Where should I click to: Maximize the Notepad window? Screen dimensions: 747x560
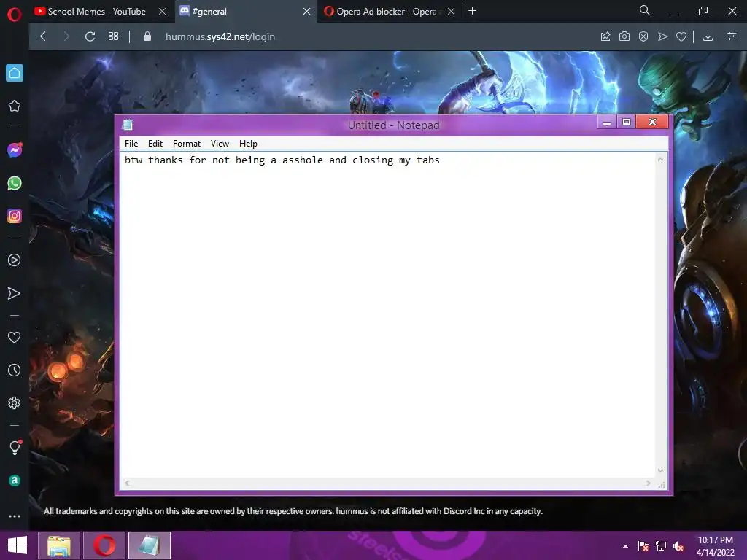pos(627,122)
